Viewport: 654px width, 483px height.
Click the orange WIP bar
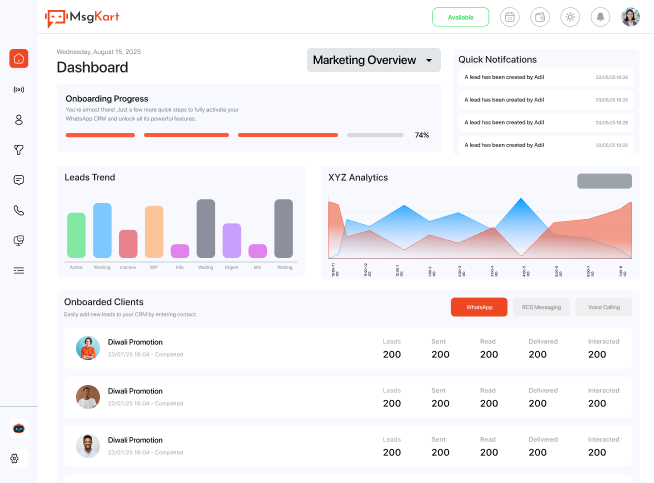[154, 231]
